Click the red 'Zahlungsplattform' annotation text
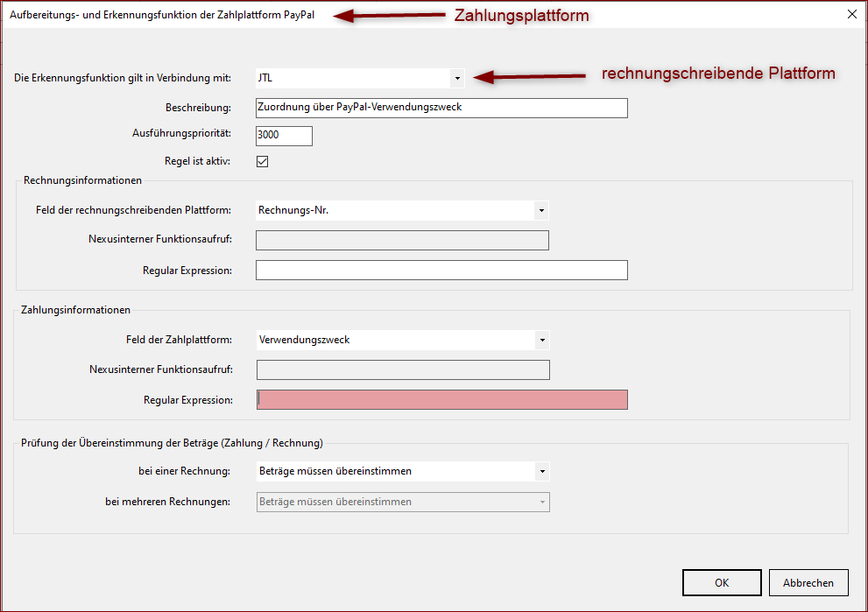The height and width of the screenshot is (612, 868). [521, 16]
